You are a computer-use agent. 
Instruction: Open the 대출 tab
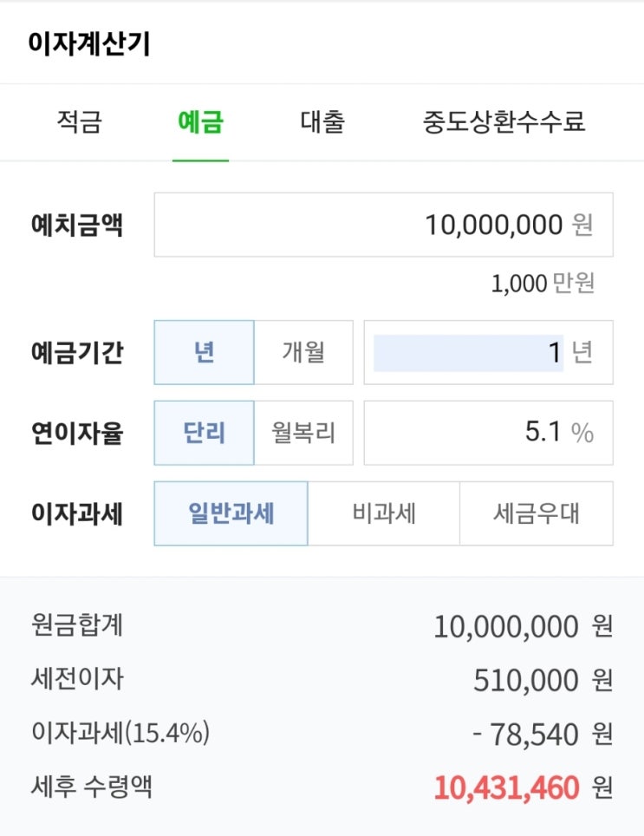322,122
